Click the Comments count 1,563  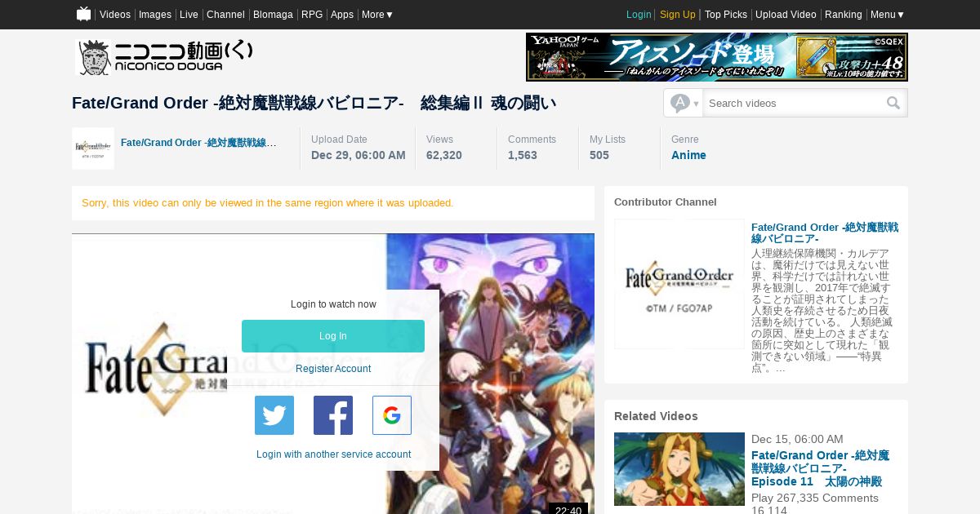pyautogui.click(x=523, y=155)
